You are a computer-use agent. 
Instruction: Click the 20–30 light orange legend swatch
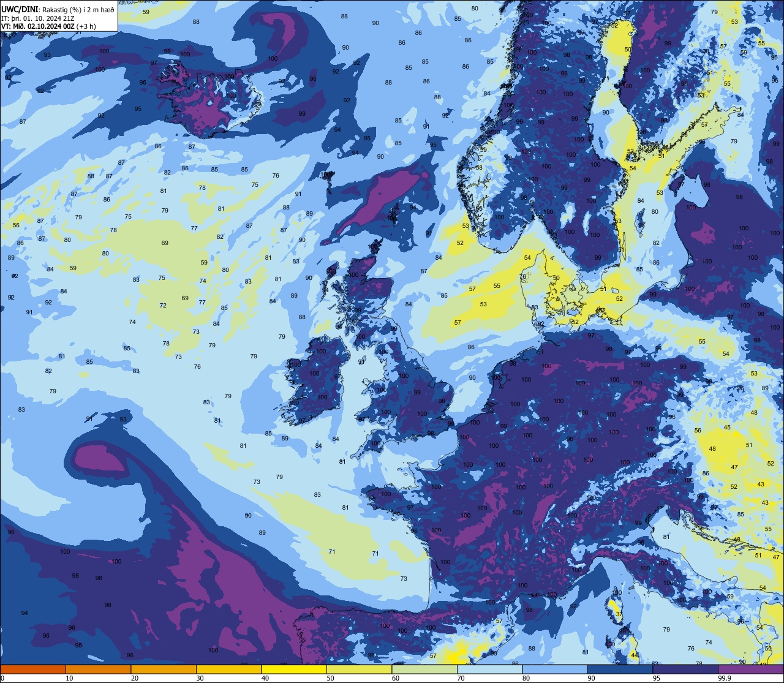(x=164, y=670)
